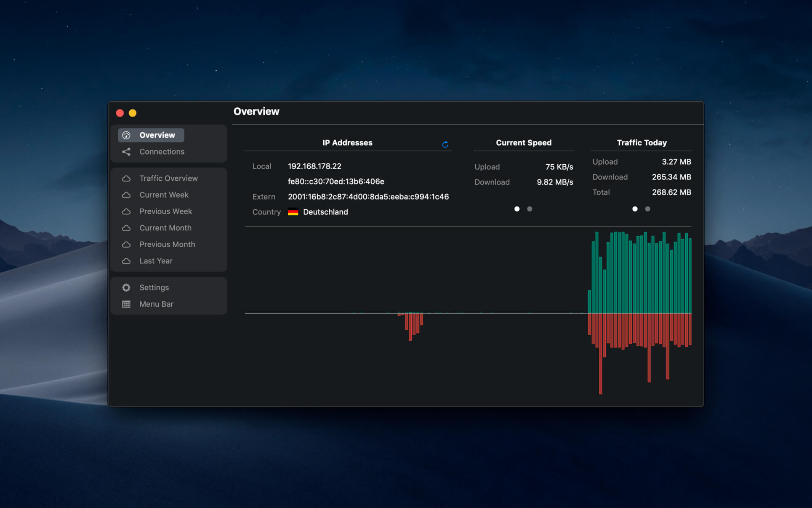Select first page dot under Current Speed
Screen dimensions: 812x508
(517, 209)
